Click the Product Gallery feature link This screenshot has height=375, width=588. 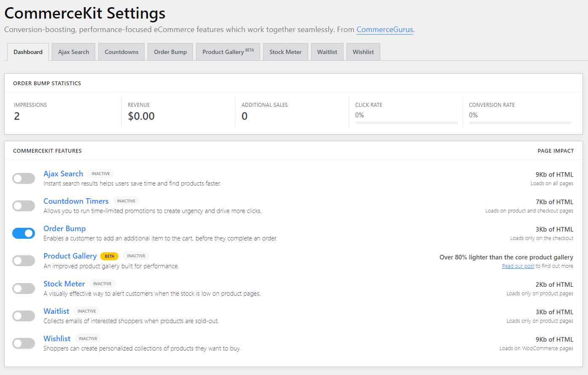tap(70, 256)
